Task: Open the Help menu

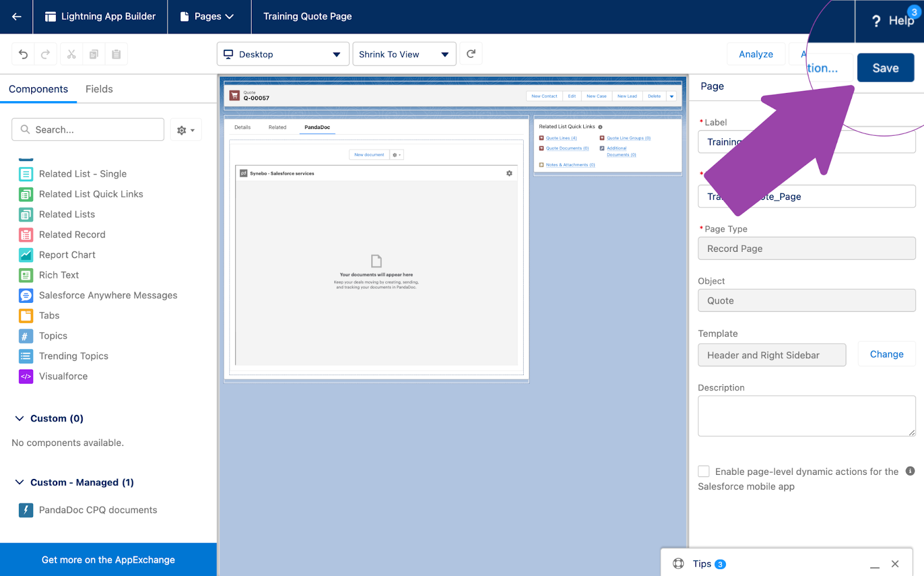Action: (x=893, y=21)
